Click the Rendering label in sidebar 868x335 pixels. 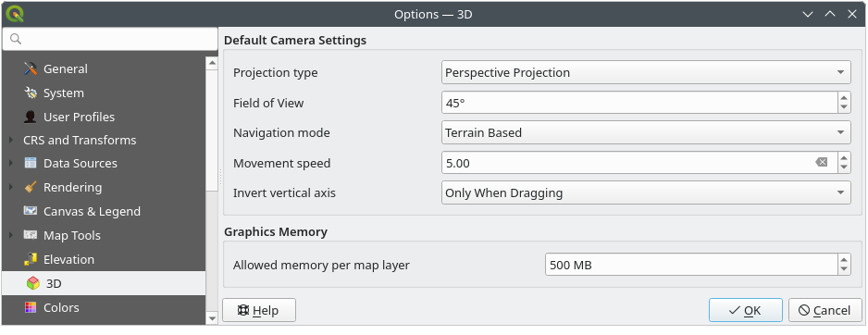point(72,187)
